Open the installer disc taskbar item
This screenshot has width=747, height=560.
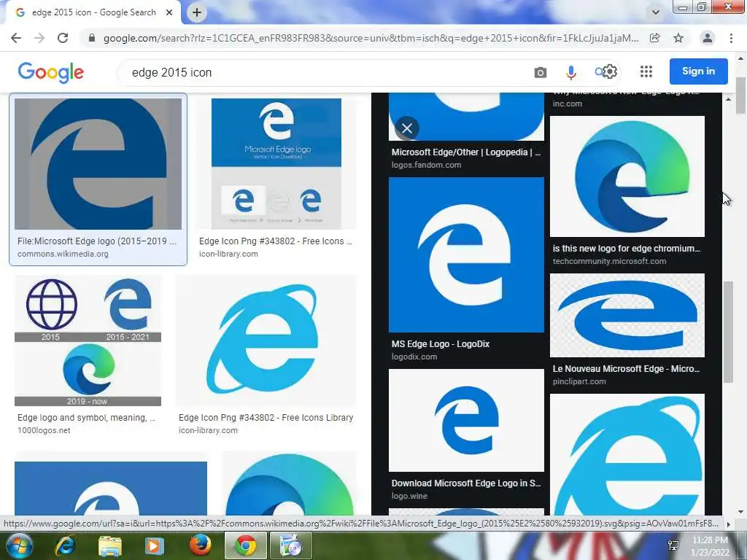[291, 545]
